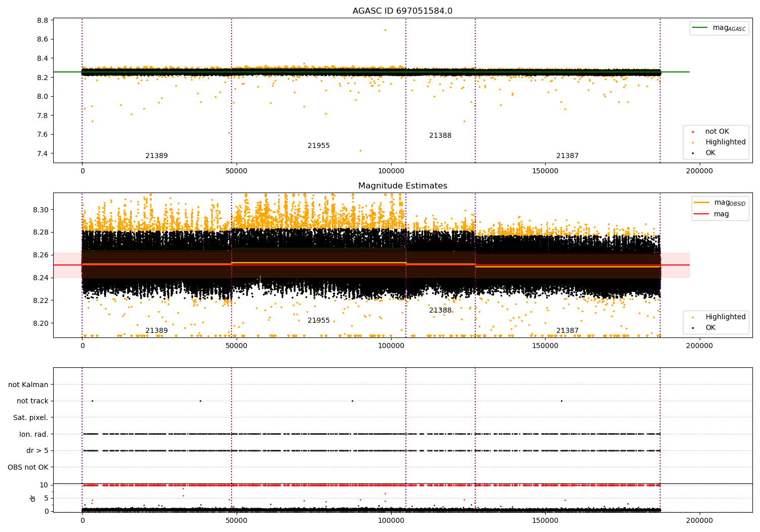Click the '8.30' y-axis tick label

click(41, 210)
